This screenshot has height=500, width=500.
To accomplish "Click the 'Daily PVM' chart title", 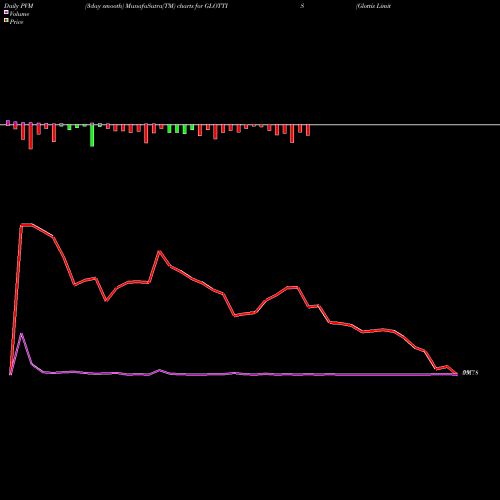I will point(19,6).
